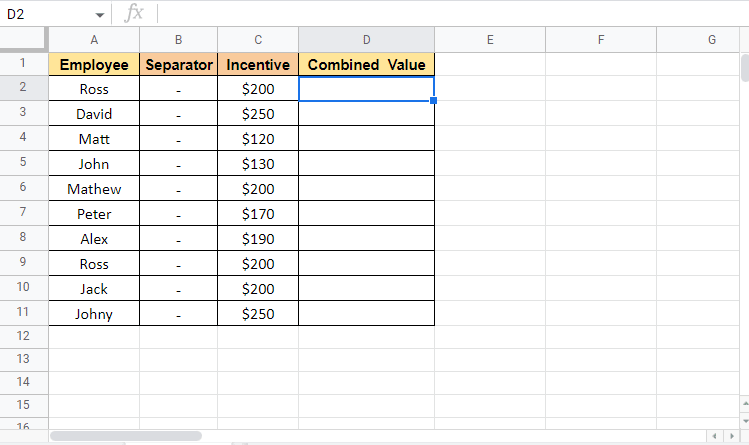Image resolution: width=749 pixels, height=445 pixels.
Task: Click the select-all corner box
Action: tap(23, 40)
